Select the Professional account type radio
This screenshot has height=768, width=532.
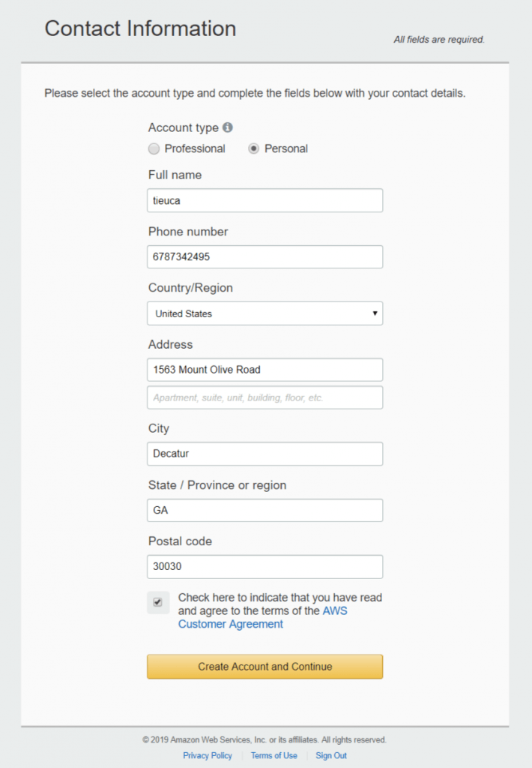coord(154,149)
